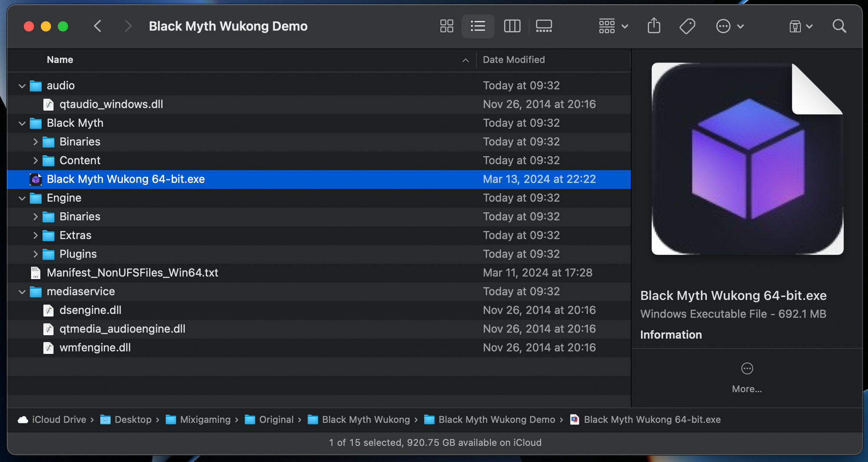The height and width of the screenshot is (462, 868).
Task: Collapse the mediaservice folder
Action: (x=22, y=292)
